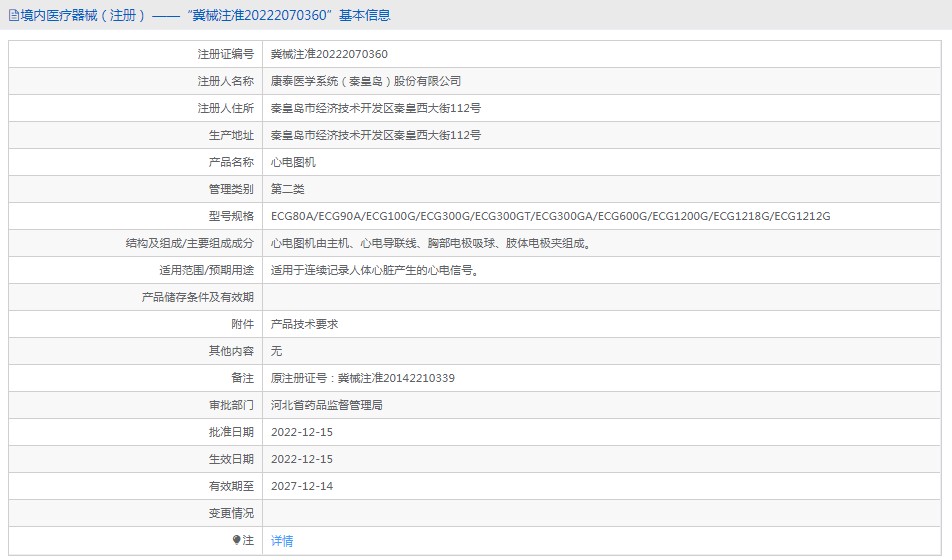
Task: Select the registration number 冀械注准20222070360 in the table
Action: coord(329,54)
